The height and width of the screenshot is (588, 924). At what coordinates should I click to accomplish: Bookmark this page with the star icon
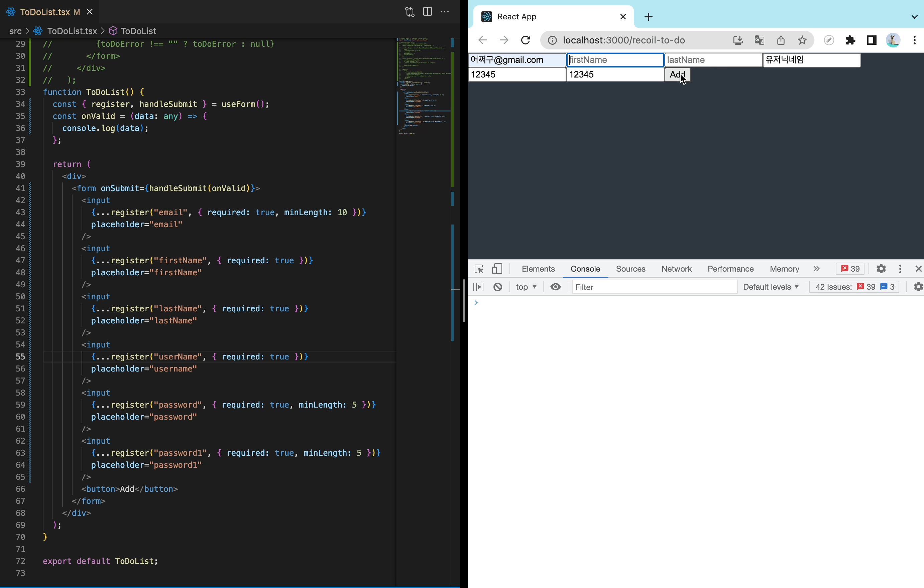[802, 40]
